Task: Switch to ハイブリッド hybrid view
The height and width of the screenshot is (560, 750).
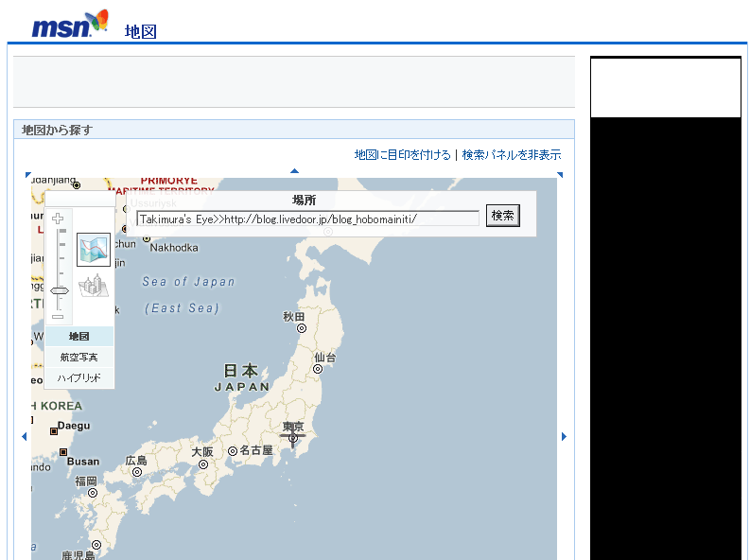Action: [x=78, y=377]
